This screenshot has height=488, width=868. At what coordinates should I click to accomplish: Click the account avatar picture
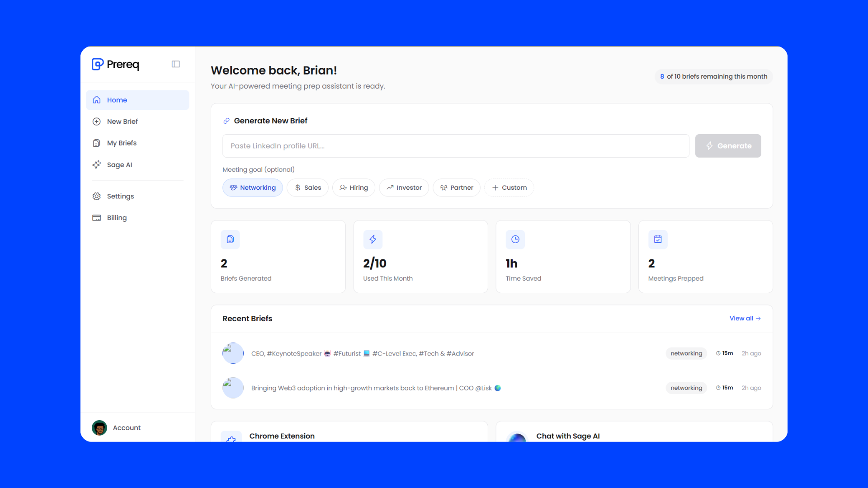click(99, 427)
